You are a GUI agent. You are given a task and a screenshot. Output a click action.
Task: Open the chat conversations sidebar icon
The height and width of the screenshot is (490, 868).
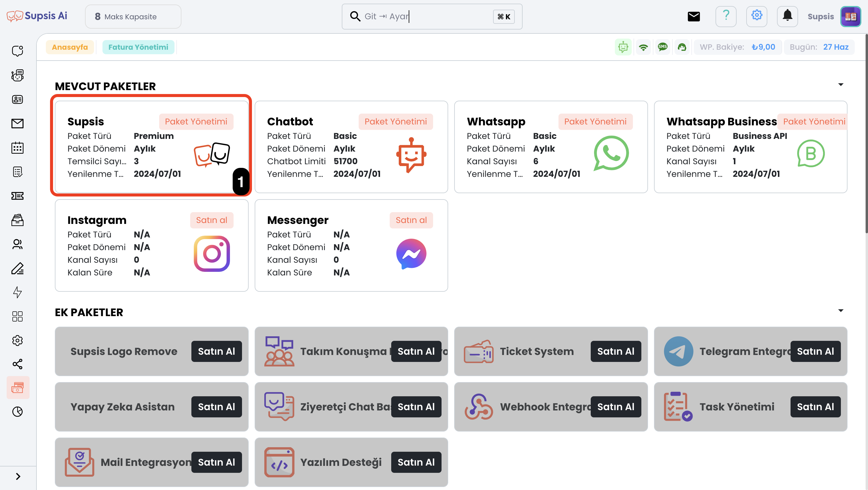pyautogui.click(x=17, y=51)
